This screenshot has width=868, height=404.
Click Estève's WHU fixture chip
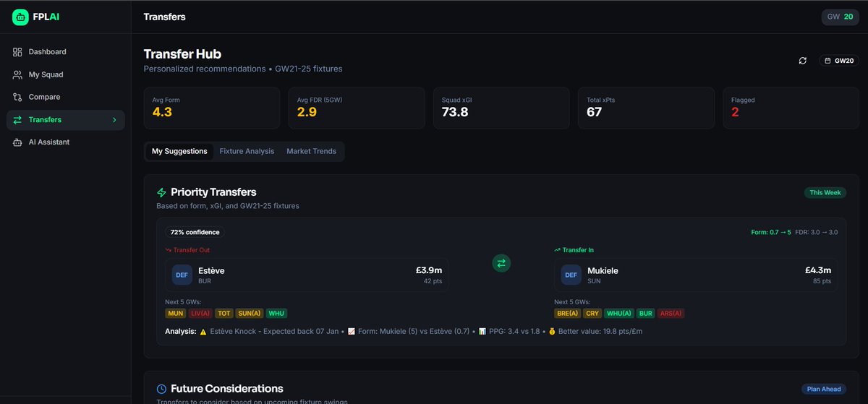[276, 314]
